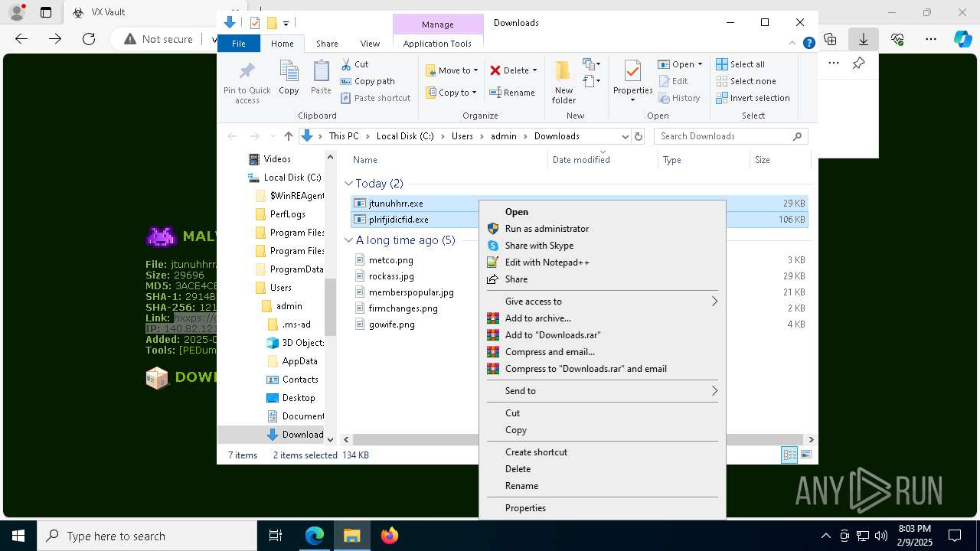Open Task View on the taskbar
The image size is (980, 551).
coord(276,536)
